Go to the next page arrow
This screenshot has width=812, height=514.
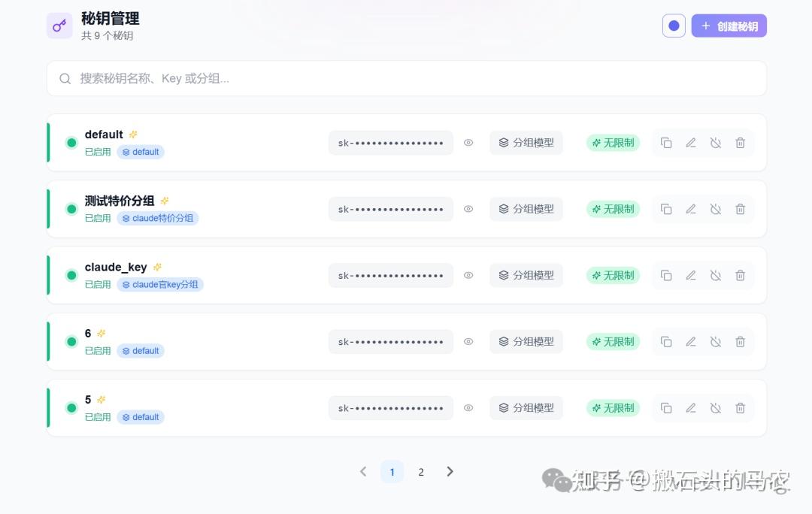450,472
